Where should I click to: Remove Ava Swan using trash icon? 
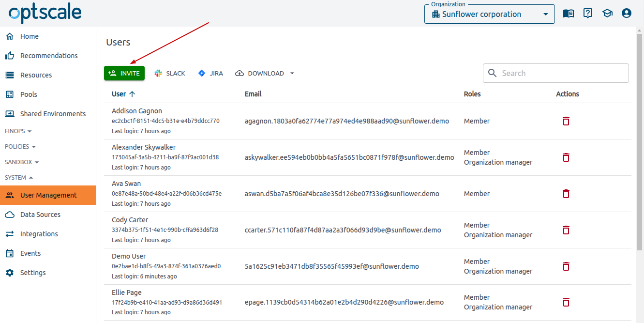(566, 194)
